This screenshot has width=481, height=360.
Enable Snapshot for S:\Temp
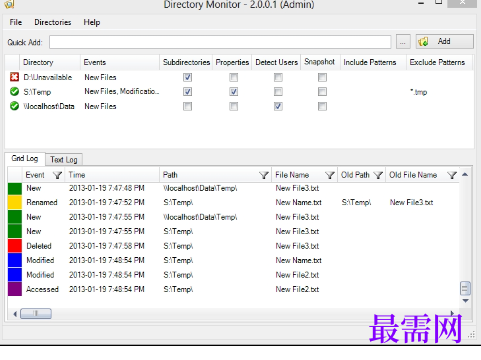pos(322,92)
